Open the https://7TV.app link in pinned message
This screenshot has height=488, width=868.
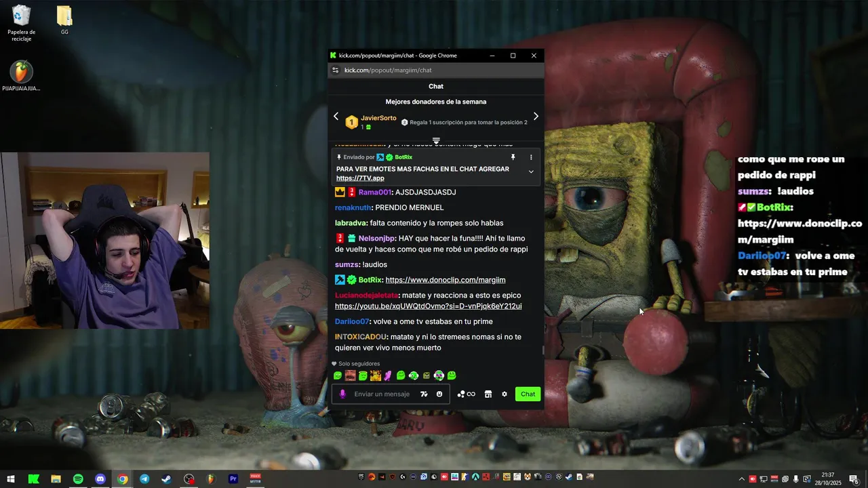[x=360, y=178]
